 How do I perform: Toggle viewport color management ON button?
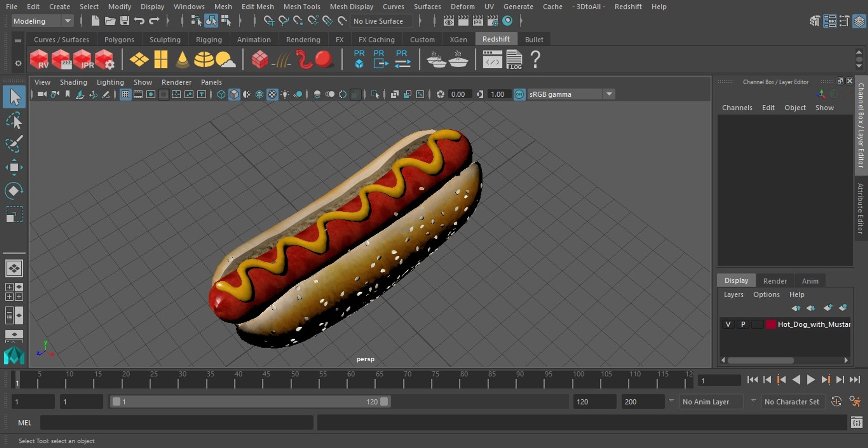(519, 94)
